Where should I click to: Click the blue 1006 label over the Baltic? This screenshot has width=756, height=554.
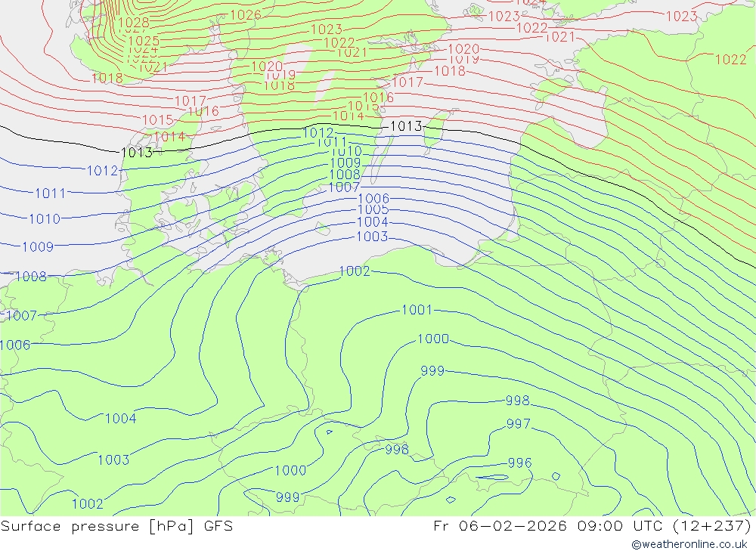373,199
